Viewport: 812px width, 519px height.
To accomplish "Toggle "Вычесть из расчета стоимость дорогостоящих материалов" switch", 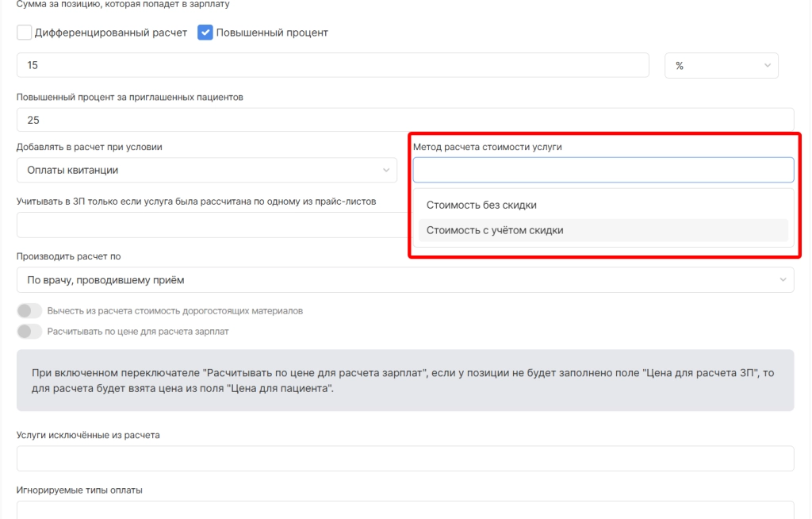I will [29, 311].
